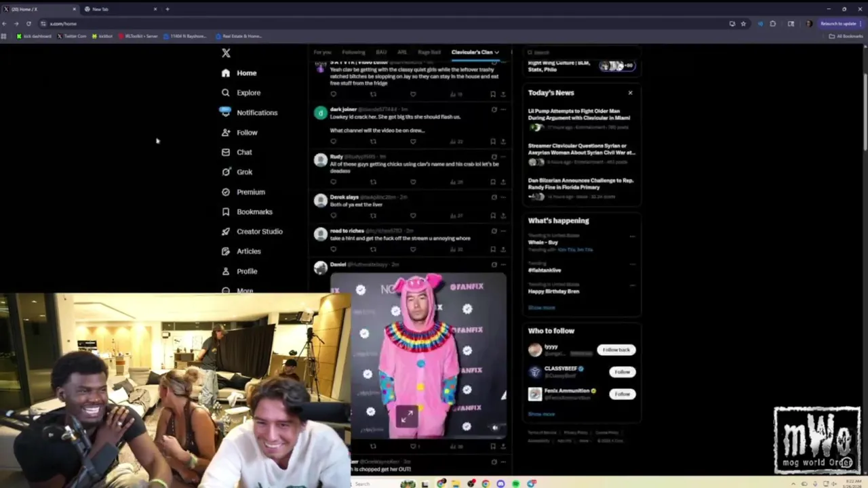
Task: Follow the Fenix Ammunition account
Action: [x=622, y=394]
